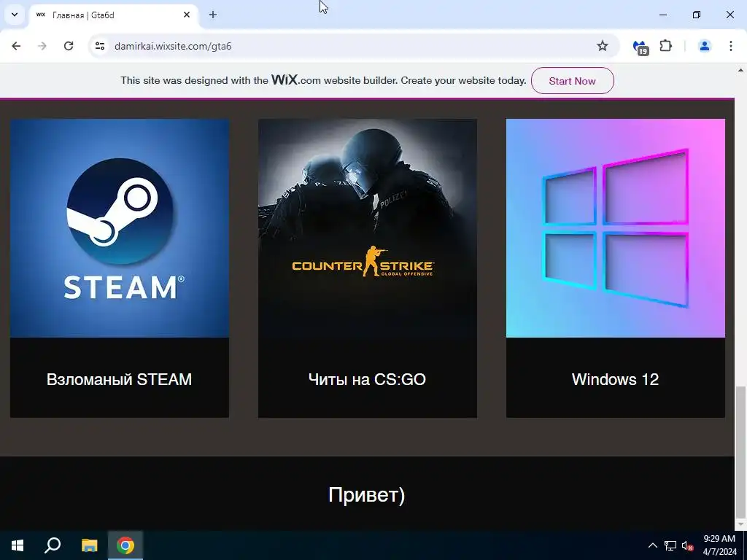Bookmark this page with the star icon

(x=602, y=46)
